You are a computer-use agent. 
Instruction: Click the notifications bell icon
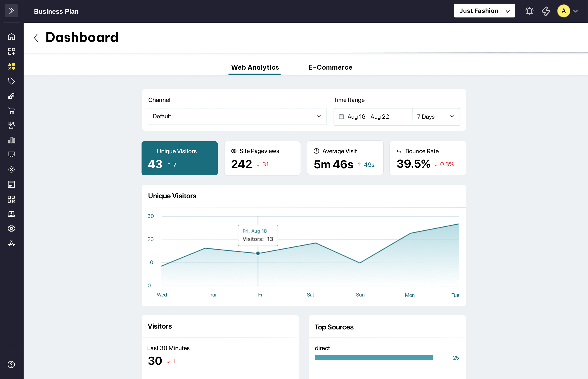(x=529, y=11)
